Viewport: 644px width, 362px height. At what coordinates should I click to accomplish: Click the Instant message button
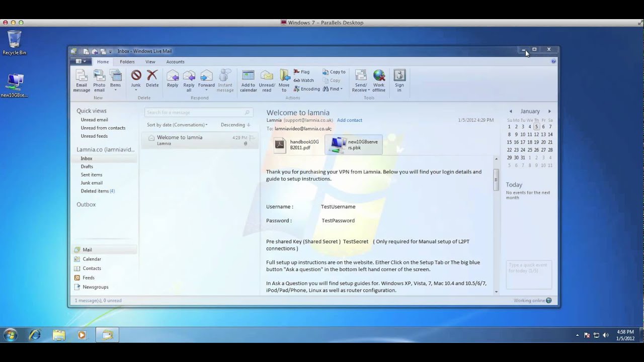225,80
